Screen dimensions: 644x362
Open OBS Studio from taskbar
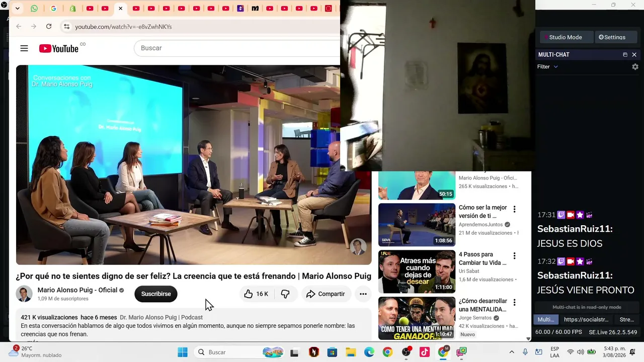click(407, 352)
